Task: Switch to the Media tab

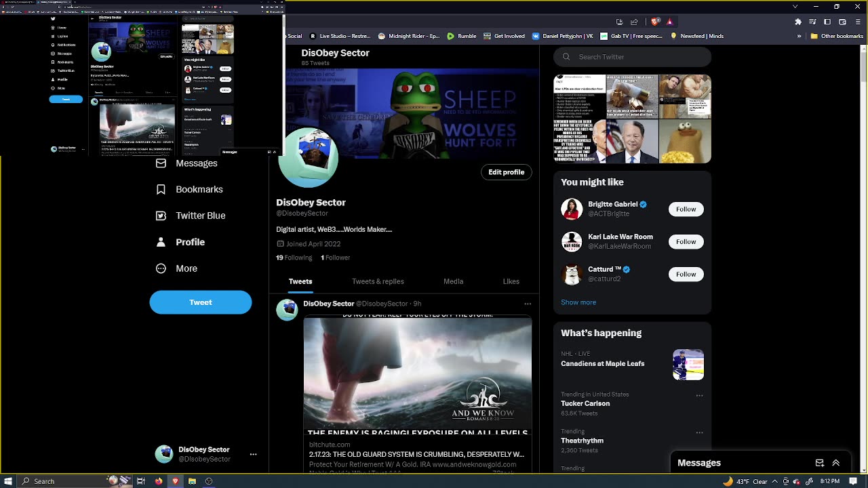Action: point(454,281)
